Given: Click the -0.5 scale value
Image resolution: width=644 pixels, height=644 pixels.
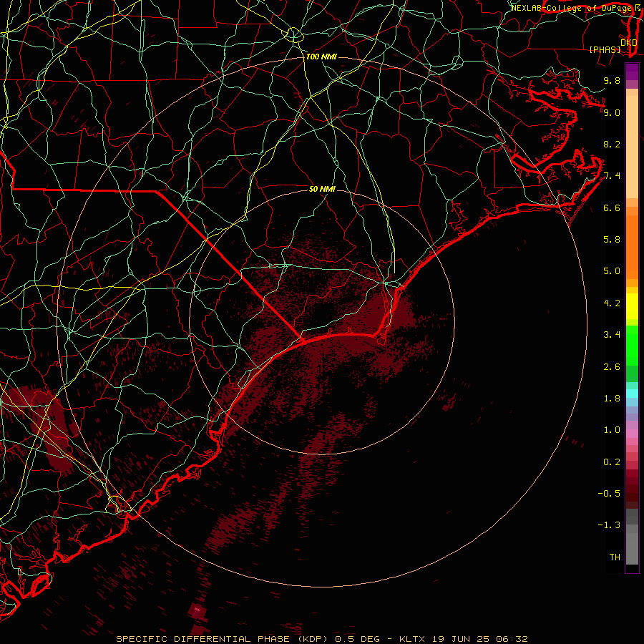Looking at the screenshot, I should [609, 494].
